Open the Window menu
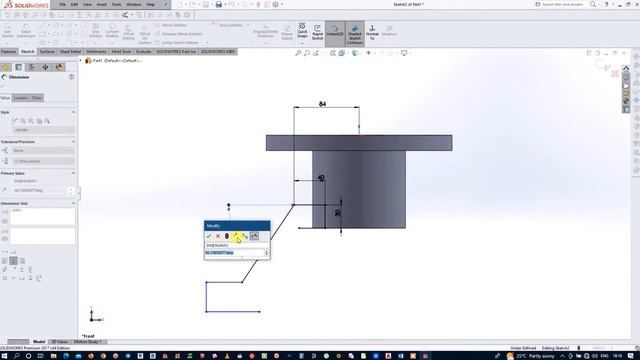 coord(133,4)
